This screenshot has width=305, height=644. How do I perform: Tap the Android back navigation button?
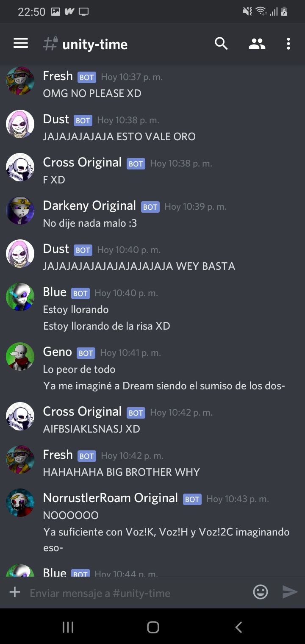coord(238,627)
